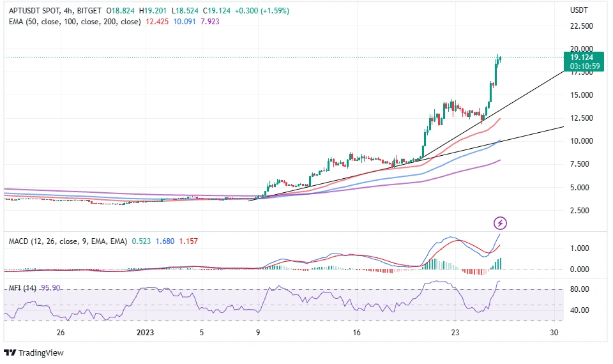Select the MACD histogram value 0.523
The height and width of the screenshot is (364, 613).
click(x=141, y=241)
